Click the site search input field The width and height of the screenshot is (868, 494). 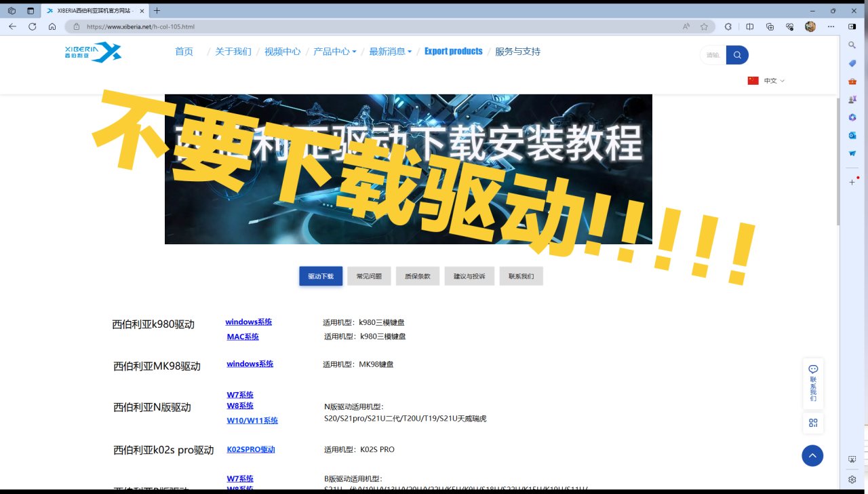pyautogui.click(x=713, y=55)
